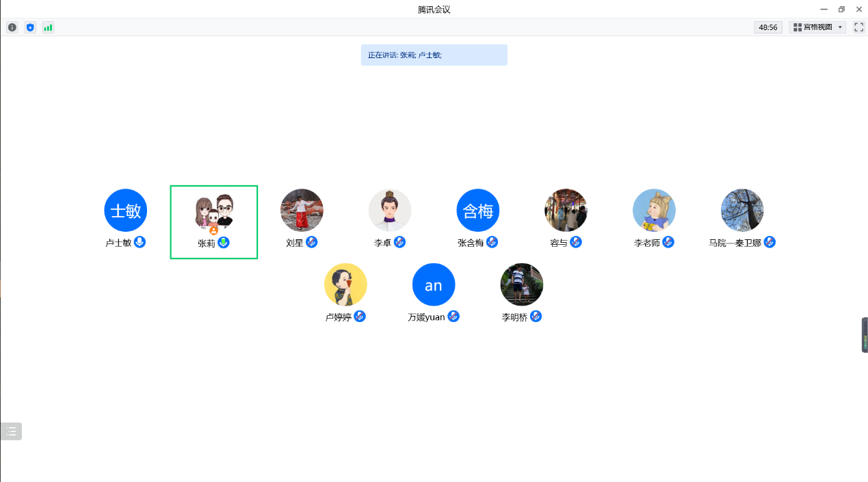Toggle the muted microphone beside 李卓
The width and height of the screenshot is (868, 482).
click(x=400, y=242)
